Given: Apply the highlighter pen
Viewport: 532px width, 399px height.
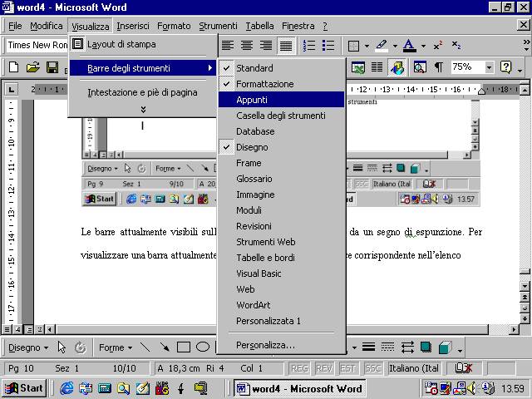Looking at the screenshot, I should coord(382,46).
